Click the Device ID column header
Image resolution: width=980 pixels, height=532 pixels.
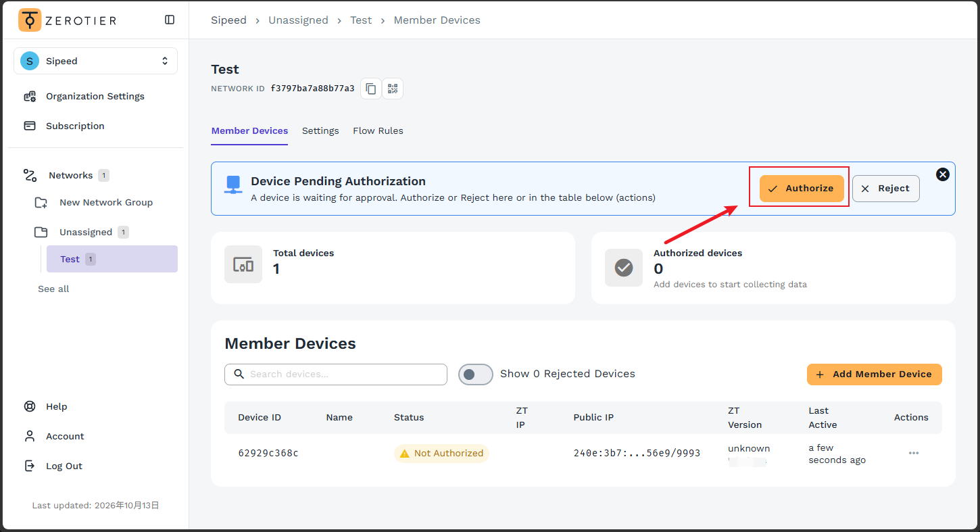click(260, 418)
